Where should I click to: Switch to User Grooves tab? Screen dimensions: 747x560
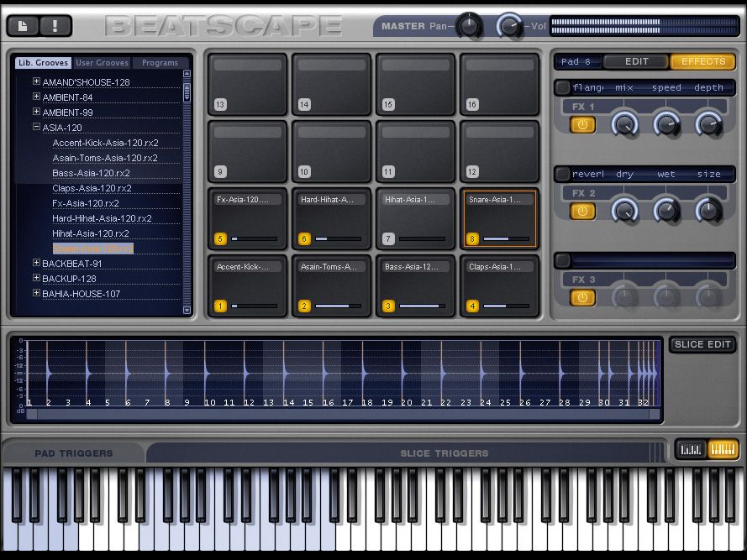102,63
